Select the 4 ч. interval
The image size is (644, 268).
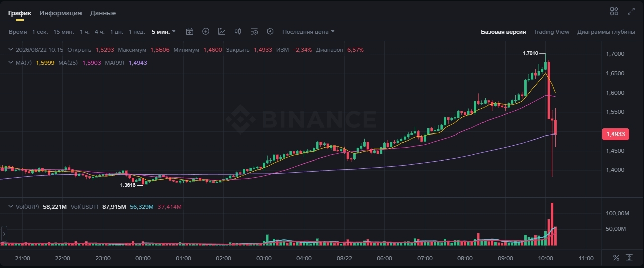100,32
